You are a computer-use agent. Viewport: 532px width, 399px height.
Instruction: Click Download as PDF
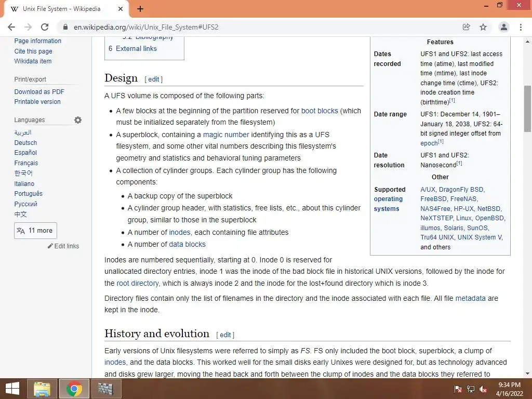(39, 91)
